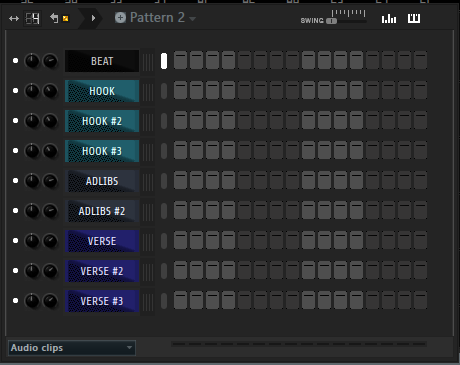Click the play arrow in channel rack header
This screenshot has width=460, height=365.
click(x=93, y=18)
